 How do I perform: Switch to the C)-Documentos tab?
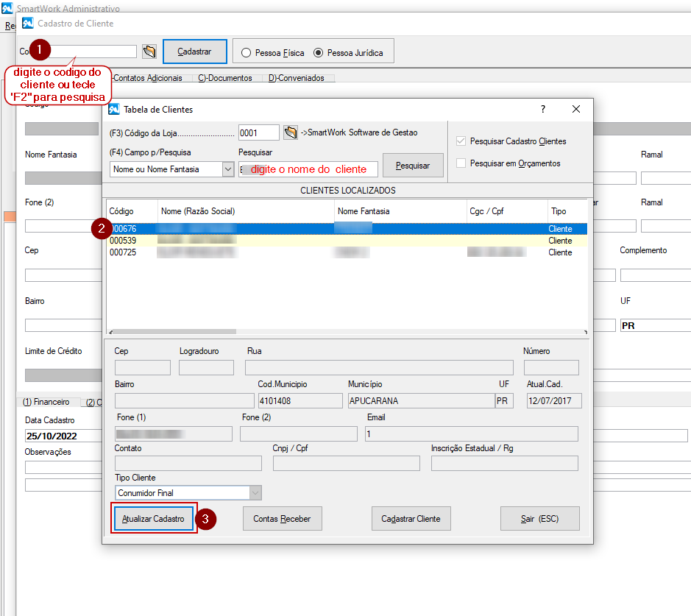(224, 78)
